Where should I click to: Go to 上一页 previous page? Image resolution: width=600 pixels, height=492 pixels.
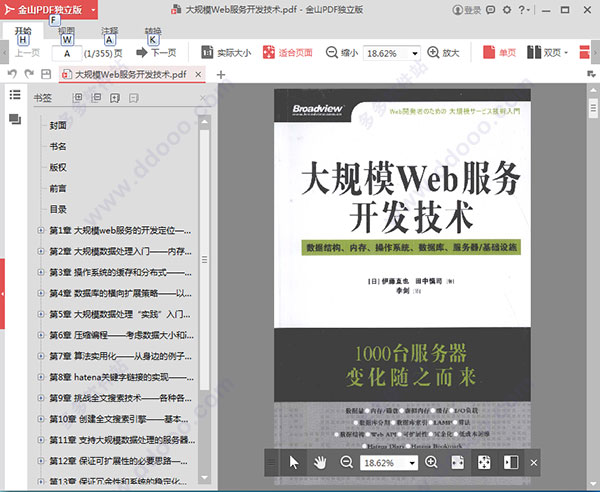(27, 53)
